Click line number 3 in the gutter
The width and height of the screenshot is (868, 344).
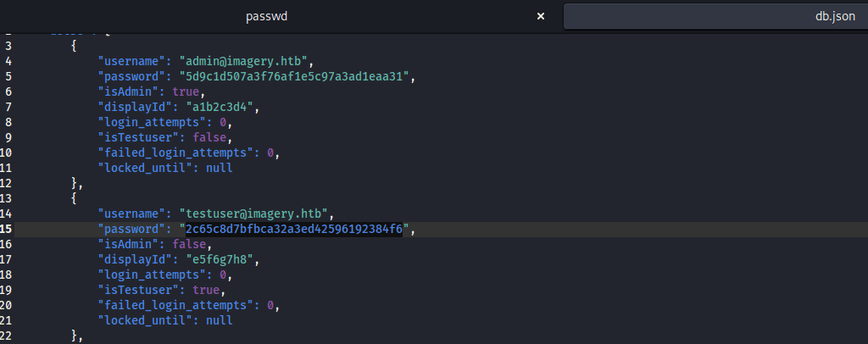pos(7,46)
